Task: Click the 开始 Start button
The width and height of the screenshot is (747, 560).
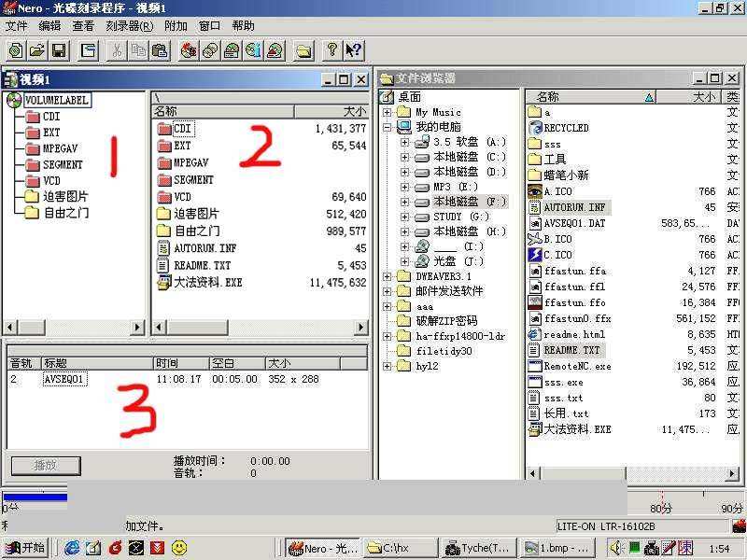Action: 25,548
